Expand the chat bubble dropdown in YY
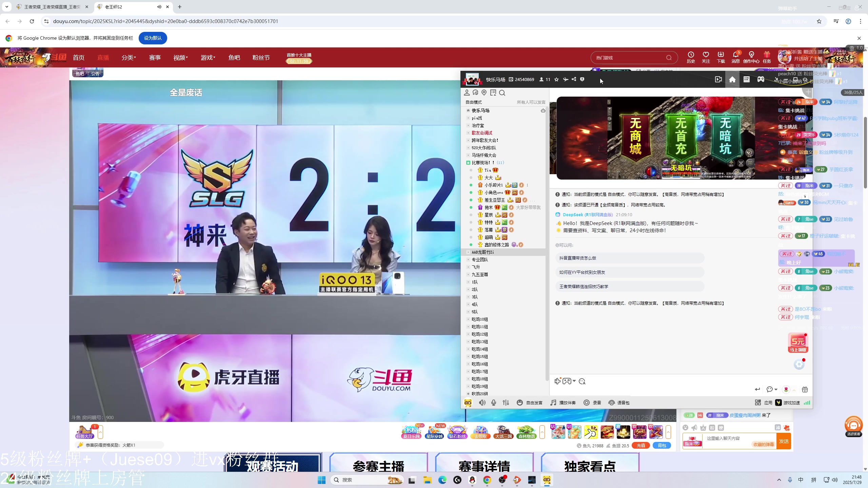Viewport: 868px width, 488px height. (776, 390)
